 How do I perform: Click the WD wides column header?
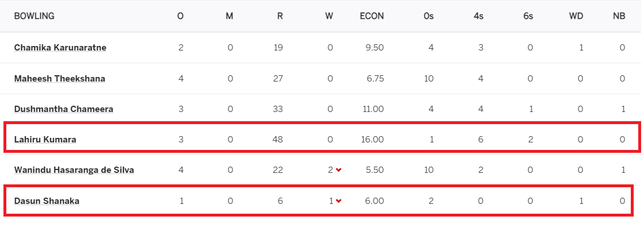576,17
